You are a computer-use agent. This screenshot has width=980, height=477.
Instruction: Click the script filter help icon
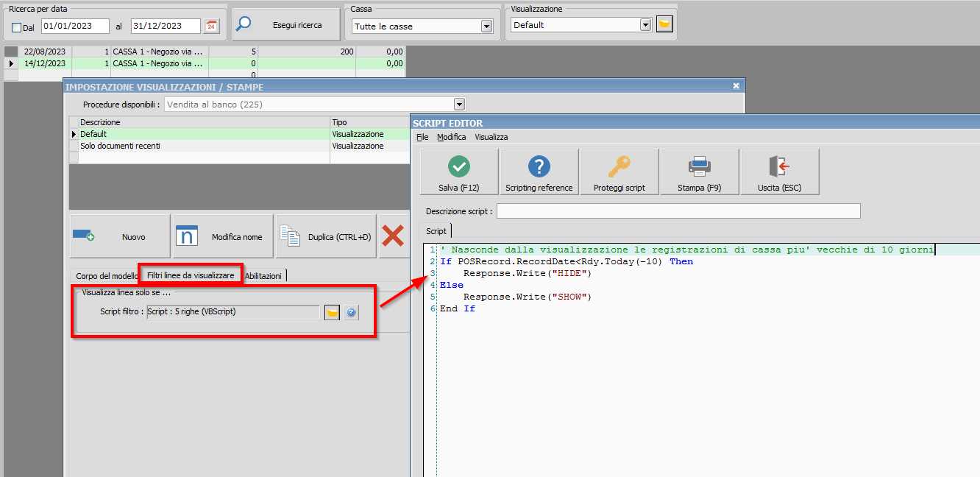pos(351,312)
